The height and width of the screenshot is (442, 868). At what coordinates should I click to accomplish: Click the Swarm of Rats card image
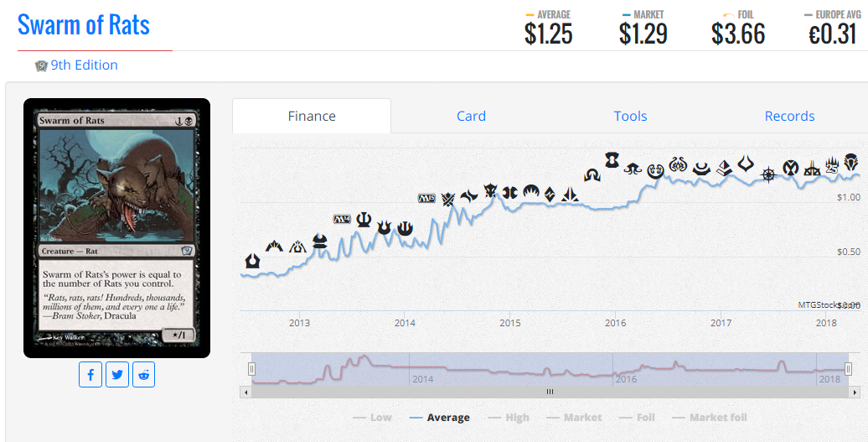(x=116, y=227)
